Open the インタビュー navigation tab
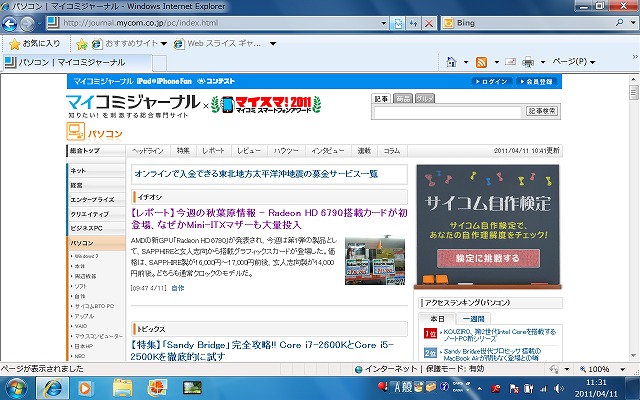The height and width of the screenshot is (400, 640). (328, 151)
